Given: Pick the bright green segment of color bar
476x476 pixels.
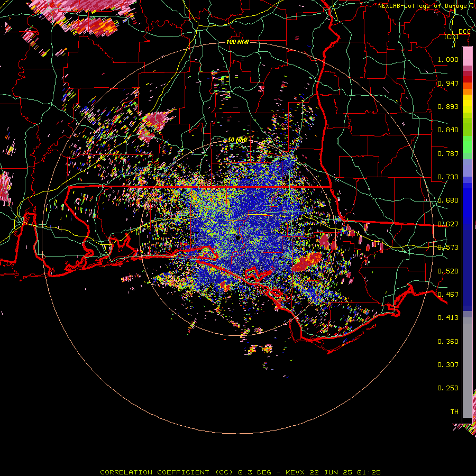Looking at the screenshot, I should pos(467,144).
